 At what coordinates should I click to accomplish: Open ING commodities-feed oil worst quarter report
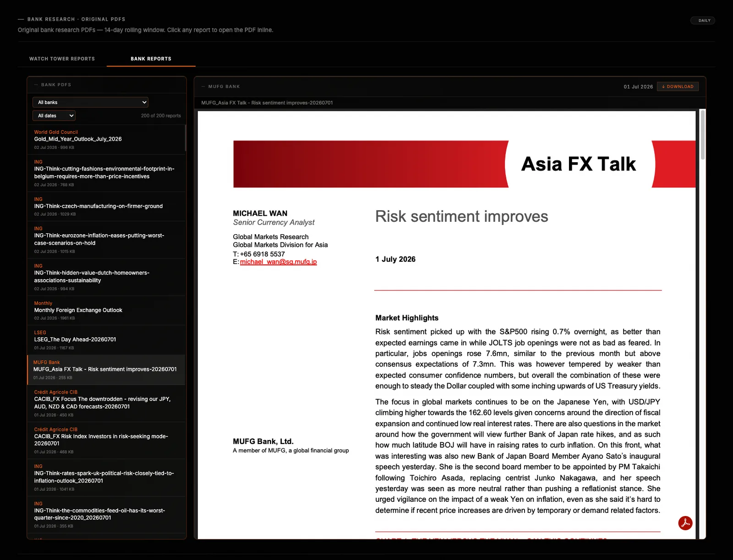pos(106,515)
